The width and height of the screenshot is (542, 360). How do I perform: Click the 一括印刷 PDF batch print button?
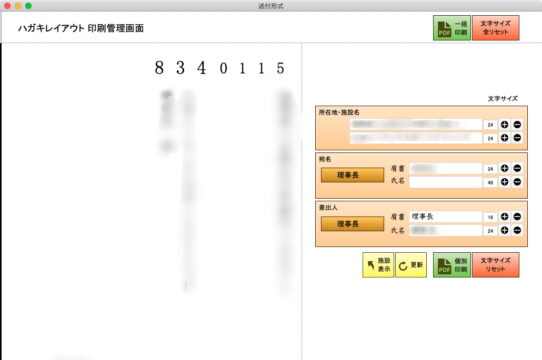[x=452, y=28]
